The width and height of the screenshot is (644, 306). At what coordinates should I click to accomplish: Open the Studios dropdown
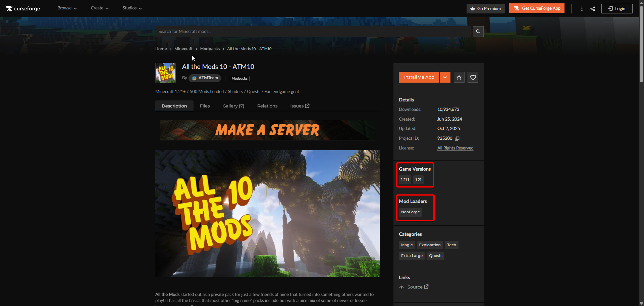point(132,8)
